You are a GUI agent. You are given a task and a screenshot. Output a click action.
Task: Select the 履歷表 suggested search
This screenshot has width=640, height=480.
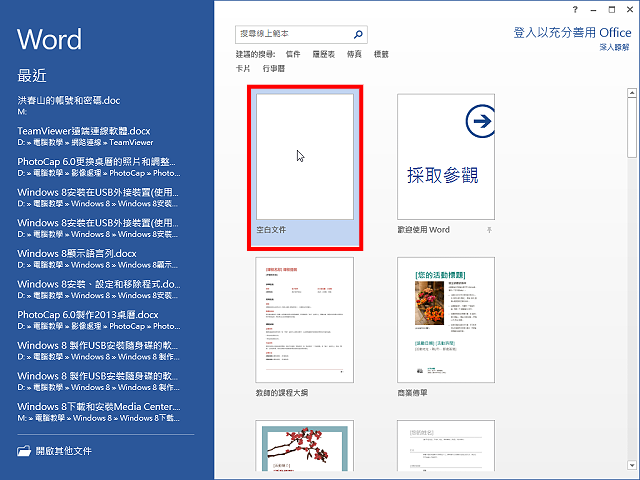324,54
